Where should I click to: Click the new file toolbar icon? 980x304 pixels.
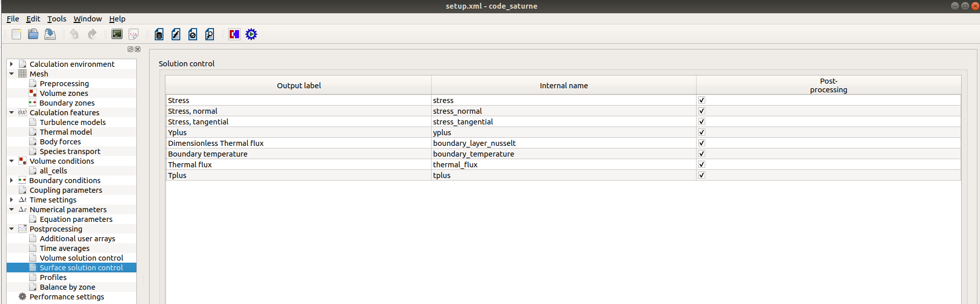coord(16,34)
